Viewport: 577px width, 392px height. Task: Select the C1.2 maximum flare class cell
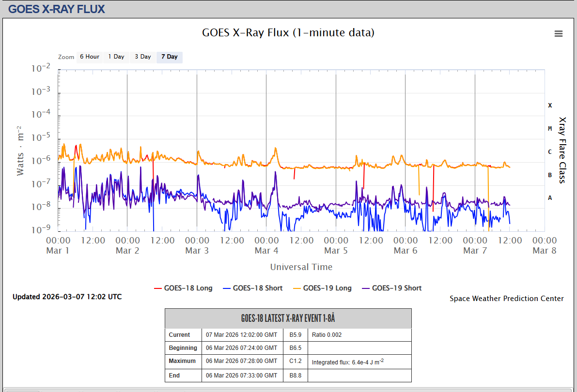[x=296, y=361]
